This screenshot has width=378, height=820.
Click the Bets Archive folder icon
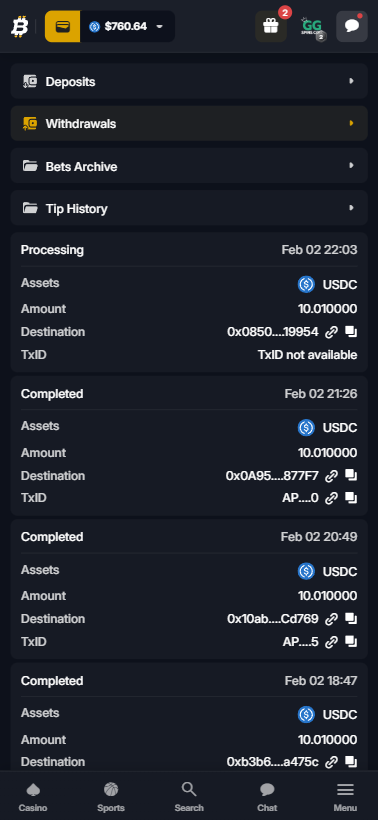tap(30, 166)
